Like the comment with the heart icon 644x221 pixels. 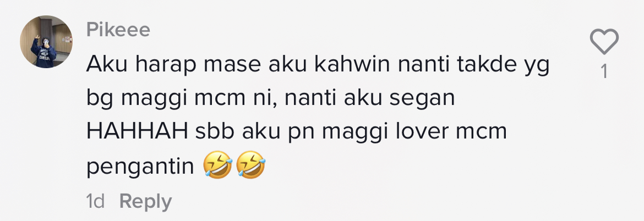(604, 41)
